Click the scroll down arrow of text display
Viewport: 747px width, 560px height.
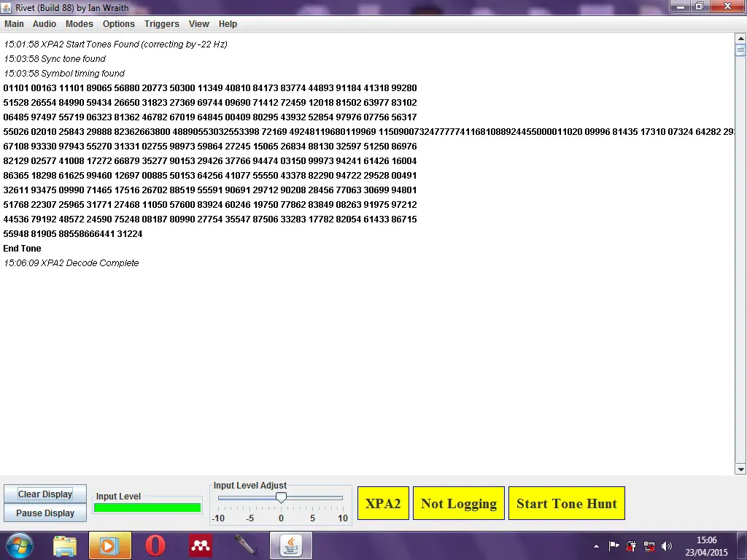pos(740,470)
